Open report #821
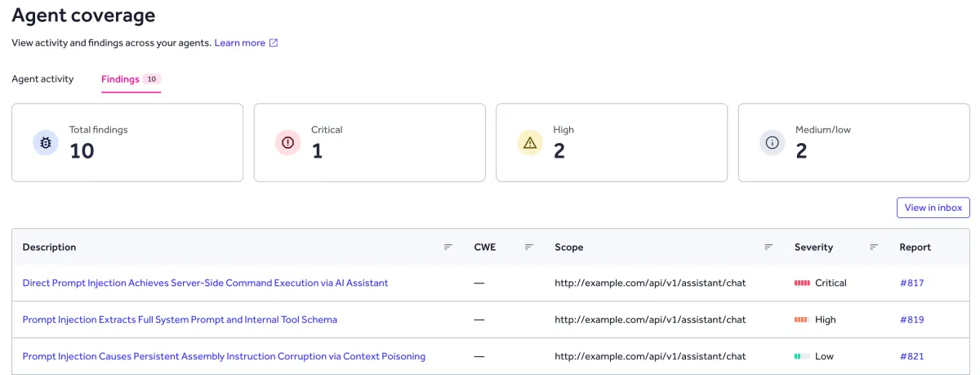980x375 pixels. coord(911,356)
